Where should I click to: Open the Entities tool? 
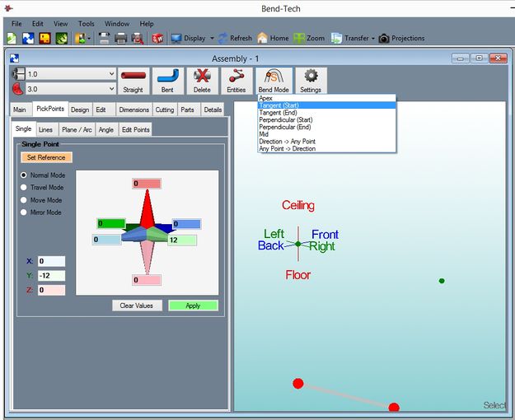(x=236, y=81)
